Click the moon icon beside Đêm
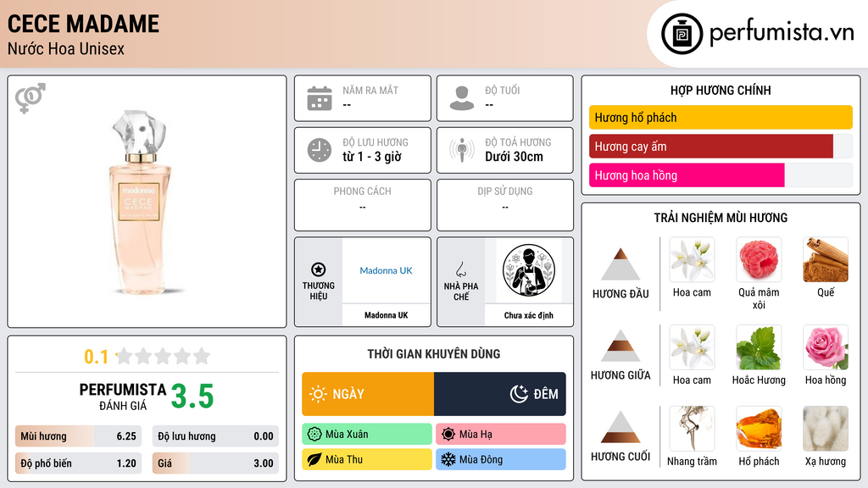This screenshot has height=488, width=868. click(x=519, y=394)
